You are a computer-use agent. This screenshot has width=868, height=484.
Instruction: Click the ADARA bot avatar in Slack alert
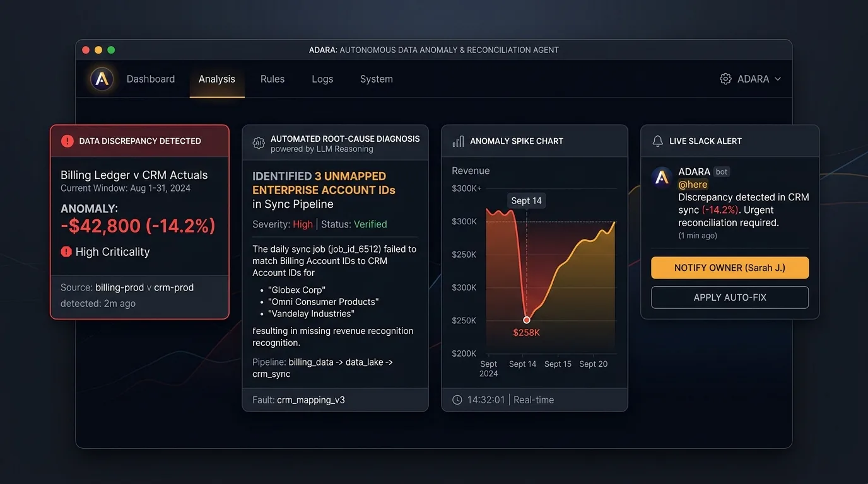(x=662, y=177)
